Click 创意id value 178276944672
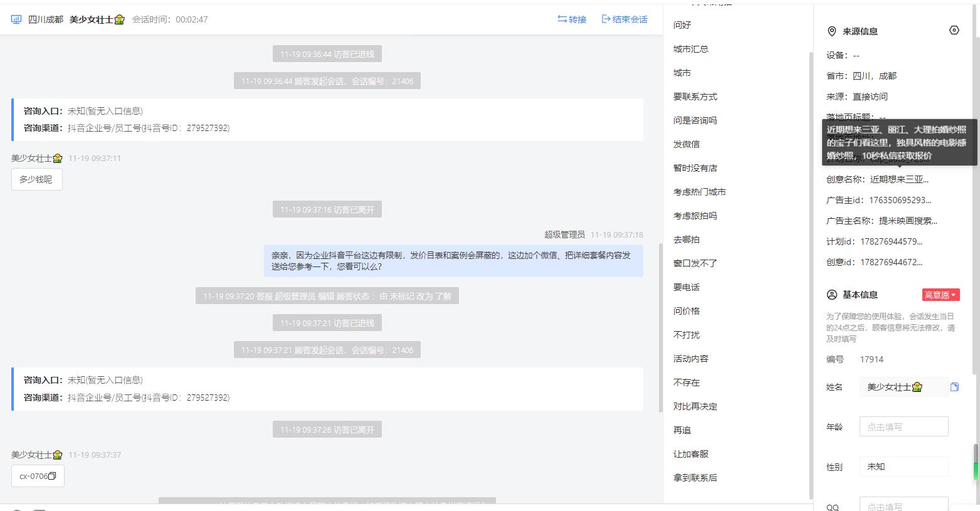The image size is (980, 511). (892, 262)
